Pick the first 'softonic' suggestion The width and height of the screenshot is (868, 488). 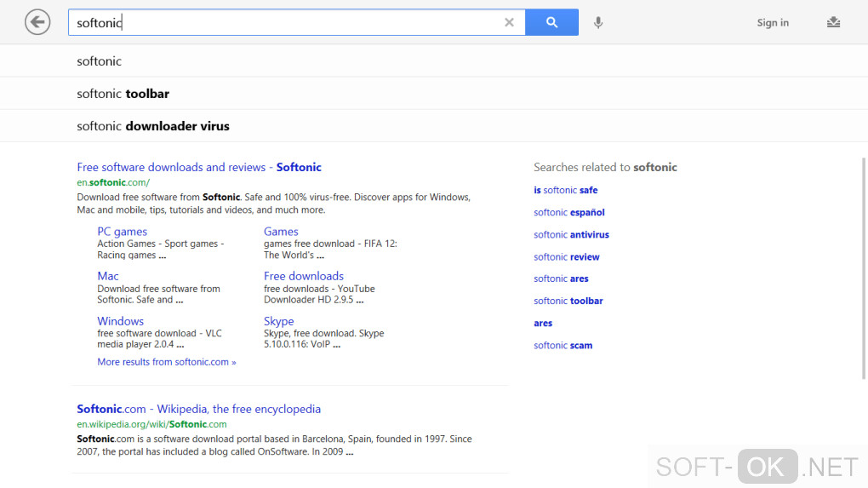(100, 61)
